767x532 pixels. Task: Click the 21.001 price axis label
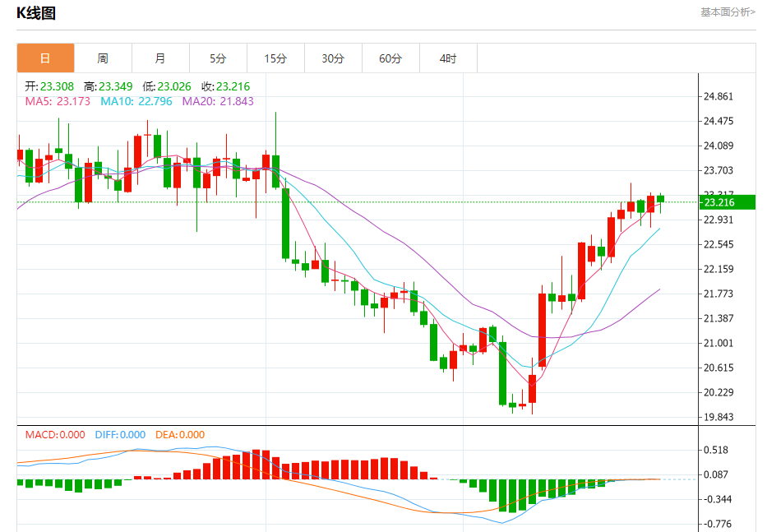(x=718, y=343)
